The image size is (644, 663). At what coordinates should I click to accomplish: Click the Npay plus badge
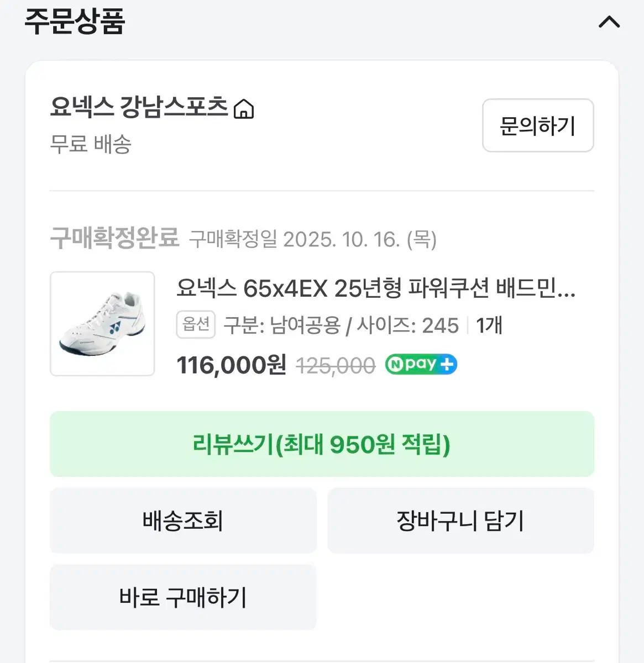421,365
